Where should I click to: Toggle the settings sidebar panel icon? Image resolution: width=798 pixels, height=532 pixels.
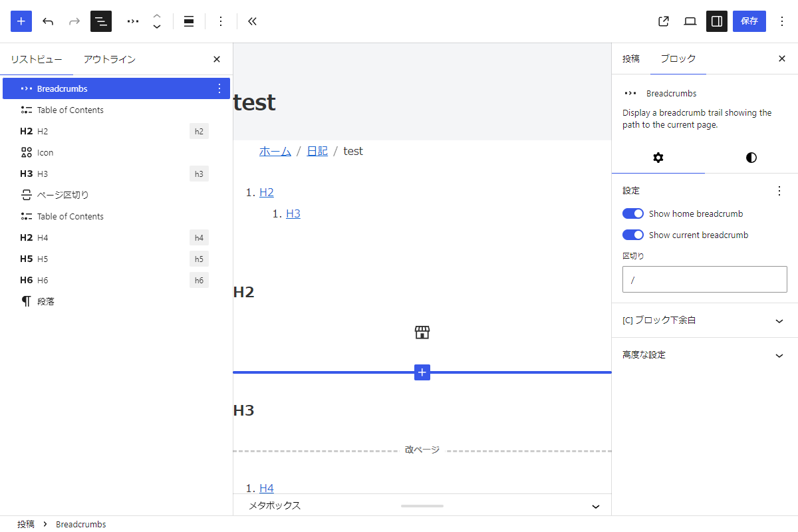tap(717, 21)
